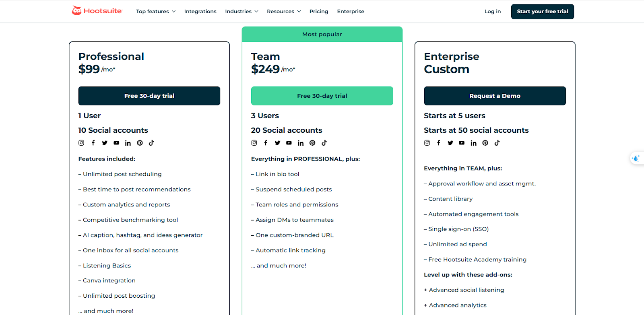644x315 pixels.
Task: Click Request a Demo button
Action: (x=495, y=96)
